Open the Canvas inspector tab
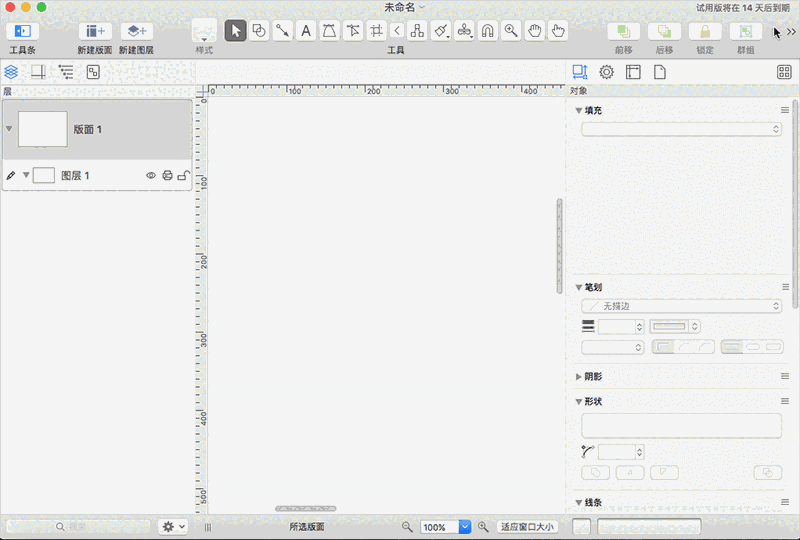The height and width of the screenshot is (540, 800). pos(633,72)
